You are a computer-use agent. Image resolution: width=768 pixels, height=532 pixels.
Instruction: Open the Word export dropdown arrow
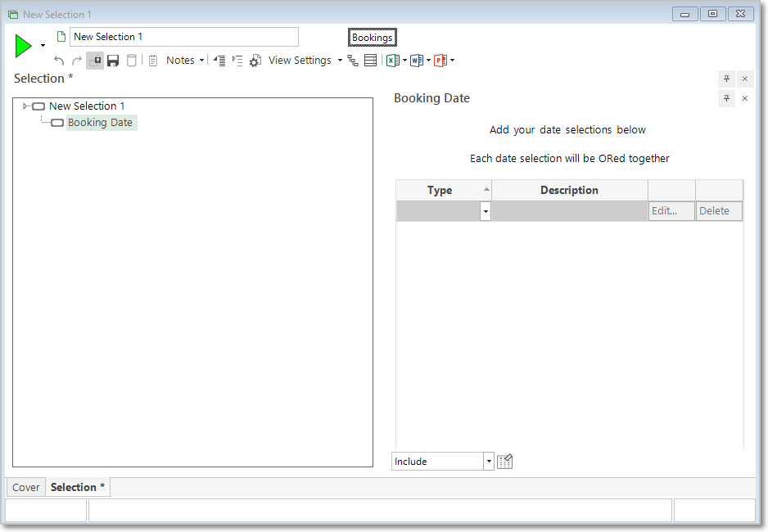click(x=428, y=61)
